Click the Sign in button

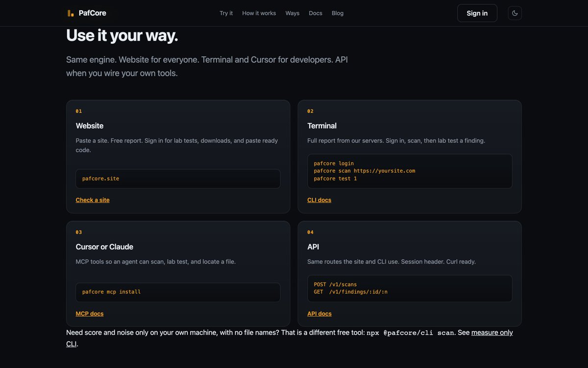(477, 13)
